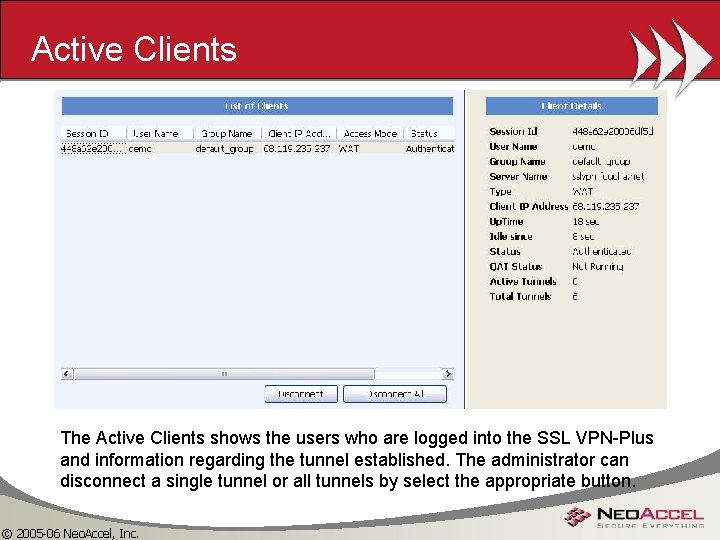Click the QAT Status value Not Running
Viewport: 720px width, 540px height.
coord(597,267)
